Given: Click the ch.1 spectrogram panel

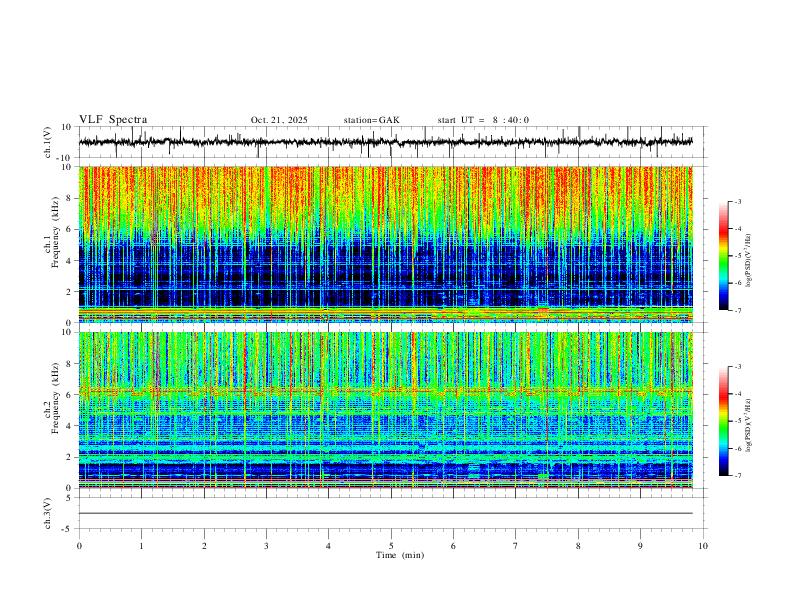Looking at the screenshot, I should pyautogui.click(x=385, y=244).
